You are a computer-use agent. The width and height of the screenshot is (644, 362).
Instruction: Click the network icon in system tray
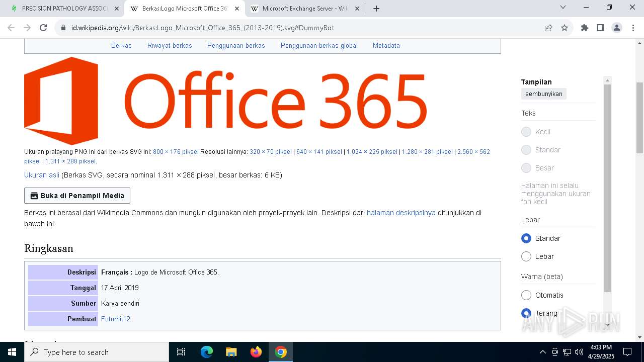pos(567,352)
